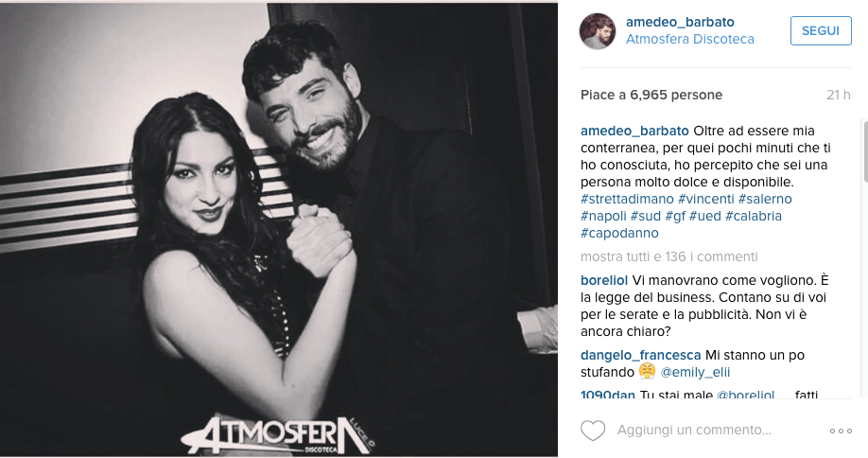The image size is (868, 458).
Task: Open the #salerno hashtag
Action: click(765, 199)
